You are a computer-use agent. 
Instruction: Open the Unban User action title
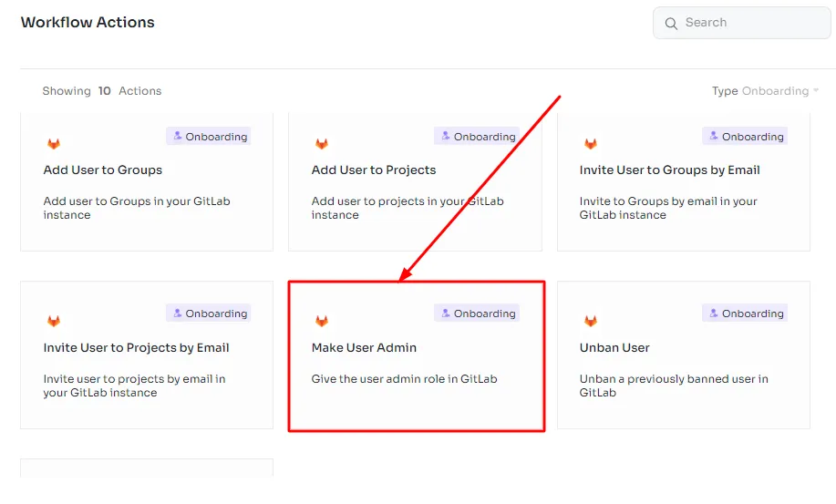(614, 348)
